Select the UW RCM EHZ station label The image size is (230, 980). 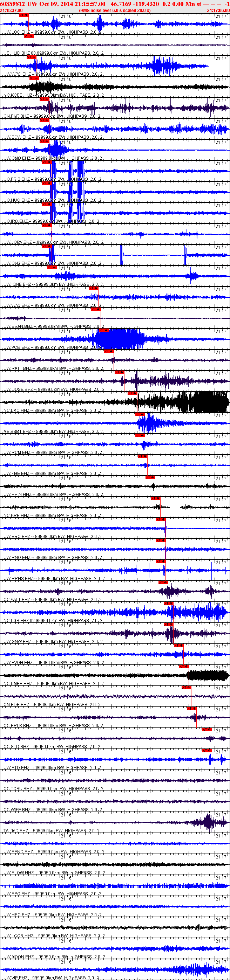pos(53,452)
